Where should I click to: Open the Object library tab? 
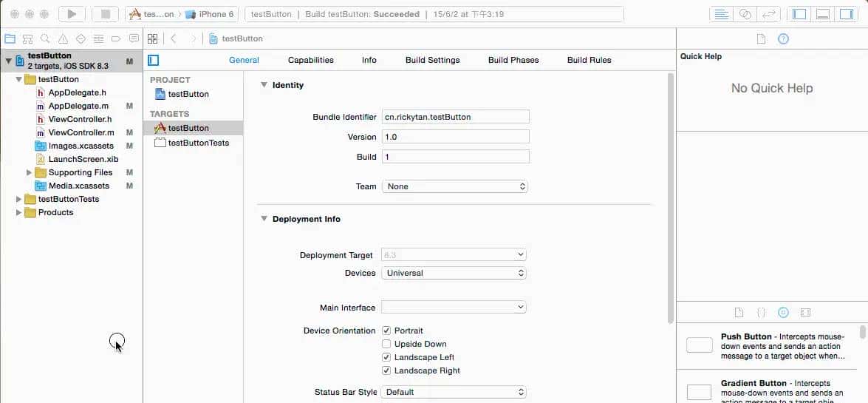pyautogui.click(x=784, y=313)
